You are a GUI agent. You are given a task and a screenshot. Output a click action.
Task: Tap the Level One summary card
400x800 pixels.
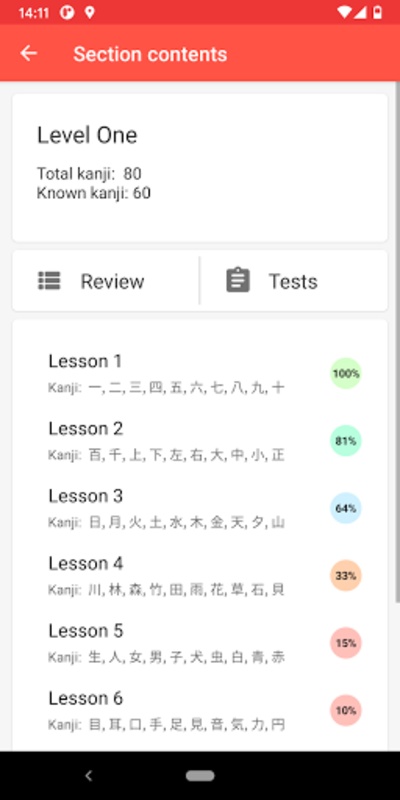click(200, 168)
